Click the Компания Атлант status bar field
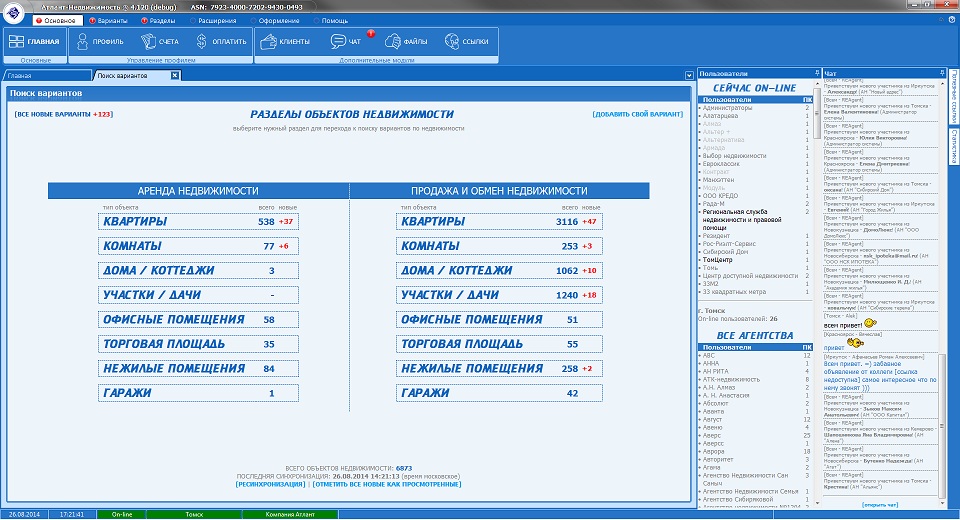This screenshot has width=960, height=520. coord(290,514)
